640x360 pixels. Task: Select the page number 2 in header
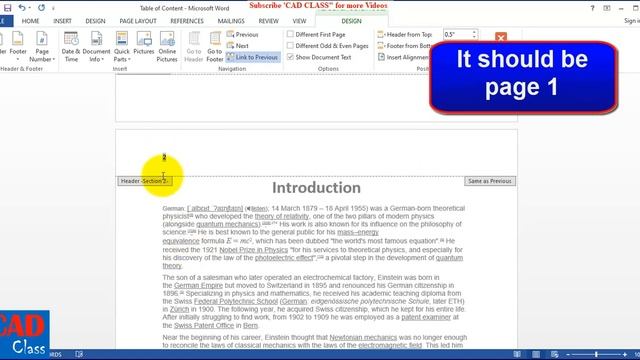pos(164,157)
